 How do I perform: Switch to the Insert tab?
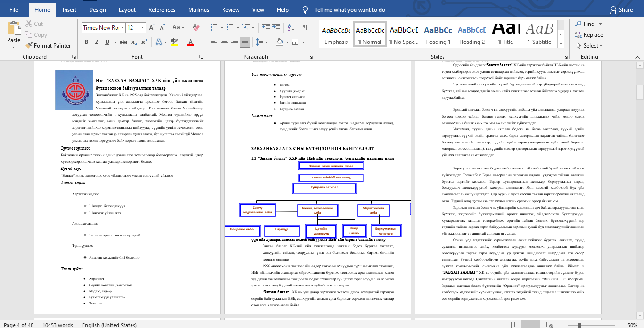[x=70, y=9]
